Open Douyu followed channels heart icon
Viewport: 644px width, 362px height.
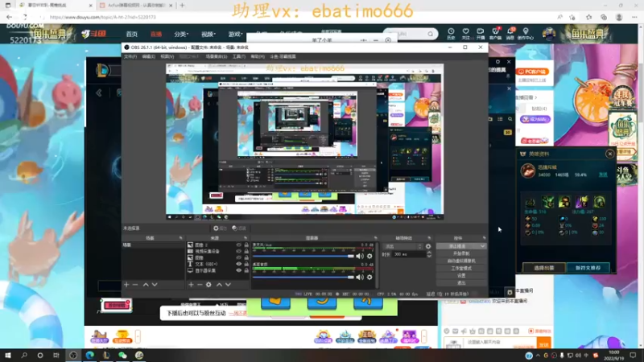coord(465,34)
